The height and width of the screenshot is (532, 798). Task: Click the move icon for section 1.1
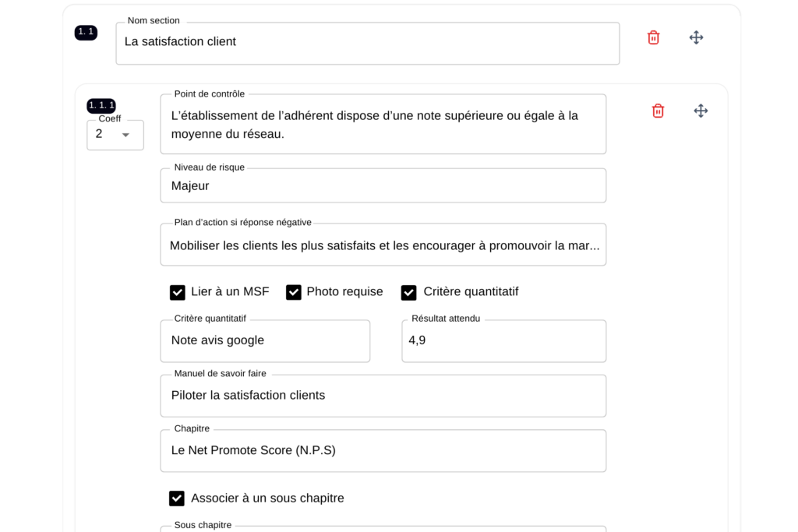coord(697,37)
